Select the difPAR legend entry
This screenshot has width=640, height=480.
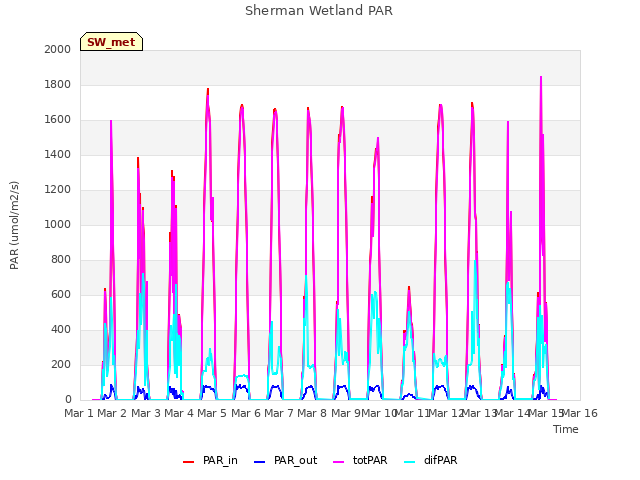click(431, 460)
